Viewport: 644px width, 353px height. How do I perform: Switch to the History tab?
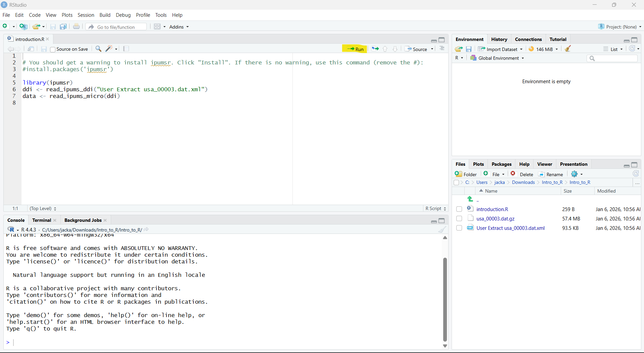(x=499, y=39)
